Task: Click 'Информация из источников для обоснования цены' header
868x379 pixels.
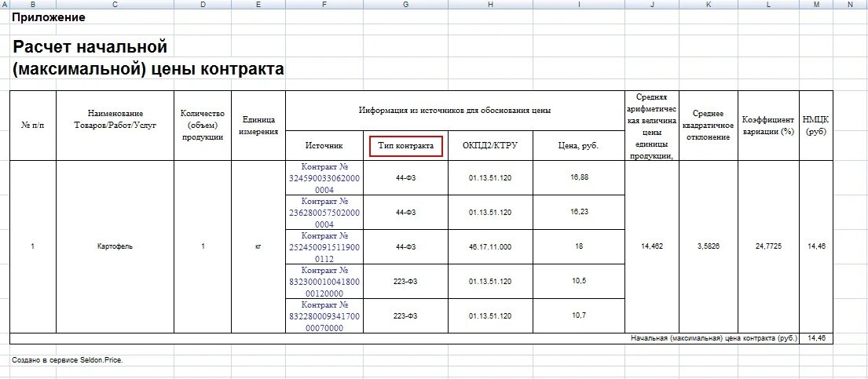Action: click(455, 110)
